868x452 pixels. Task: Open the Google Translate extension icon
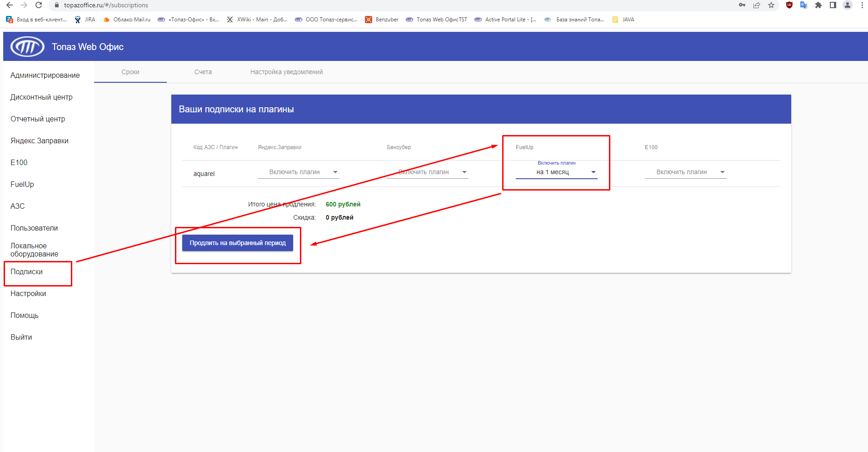click(804, 5)
